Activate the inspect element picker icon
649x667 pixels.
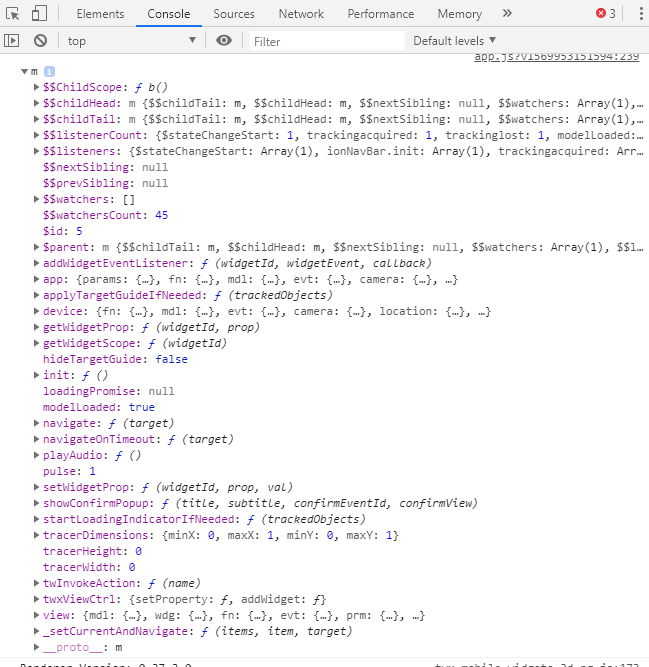coord(13,14)
